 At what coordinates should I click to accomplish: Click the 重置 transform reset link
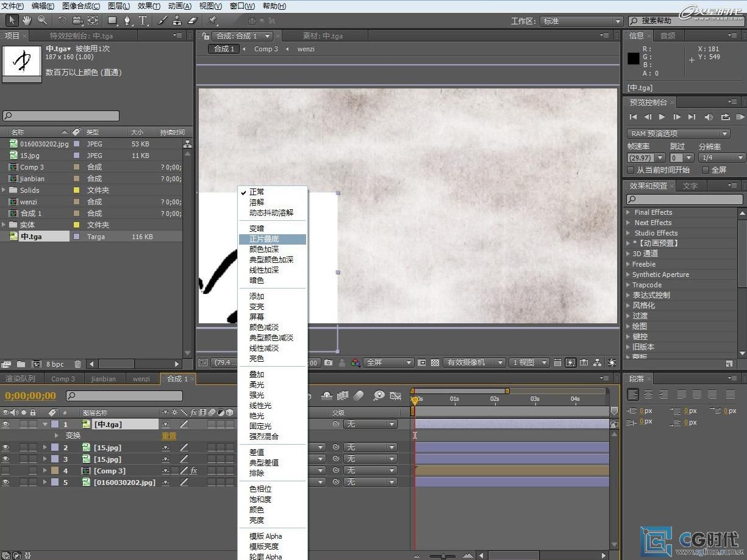(169, 436)
